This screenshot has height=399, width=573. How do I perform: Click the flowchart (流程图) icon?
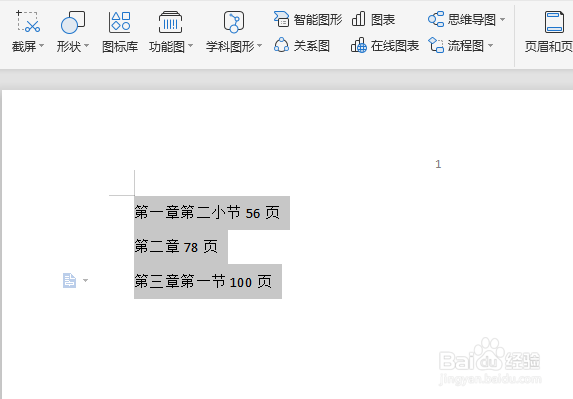tap(436, 45)
